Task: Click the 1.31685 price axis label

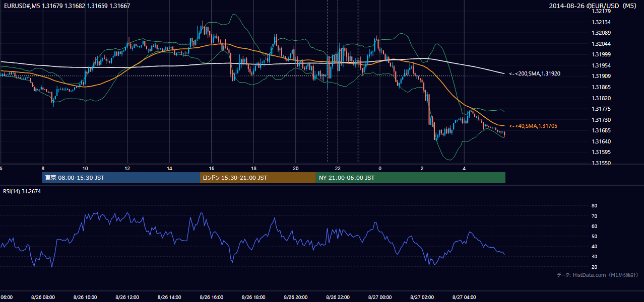Action: (601, 131)
